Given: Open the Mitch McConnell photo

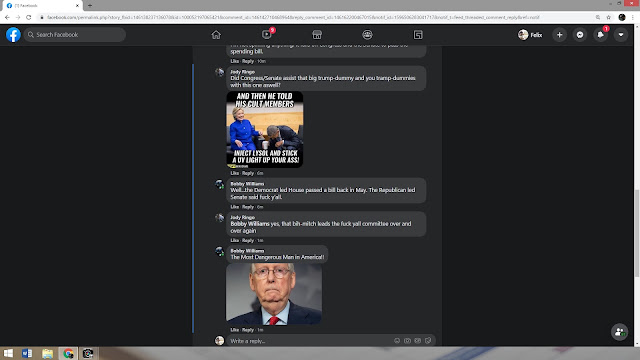Looking at the screenshot, I should coord(274,294).
